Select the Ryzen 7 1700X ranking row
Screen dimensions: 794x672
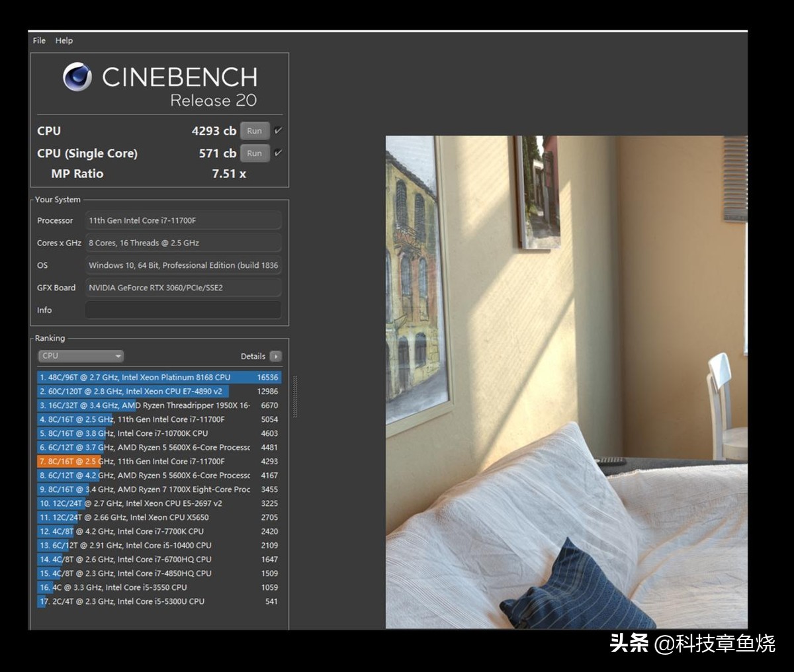(159, 489)
